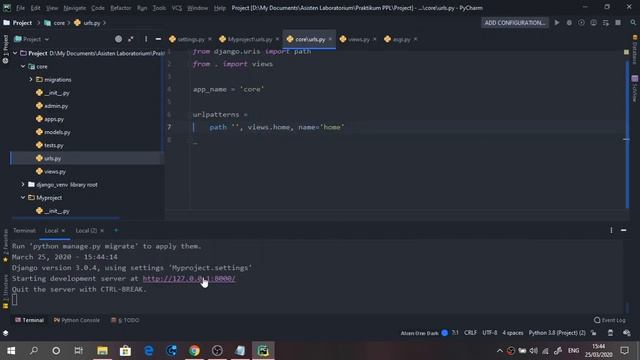Open Microsoft Edge from the taskbar
Image resolution: width=640 pixels, height=360 pixels.
click(x=149, y=351)
